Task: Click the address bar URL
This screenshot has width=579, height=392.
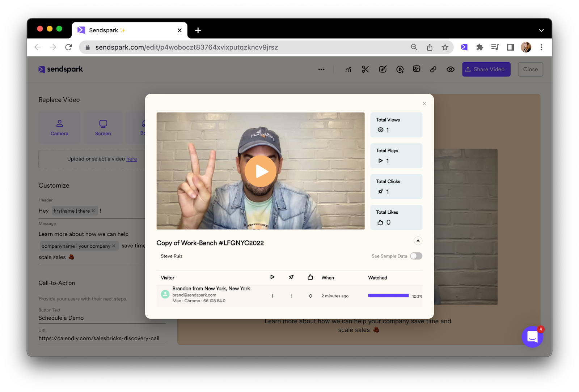Action: coord(186,47)
